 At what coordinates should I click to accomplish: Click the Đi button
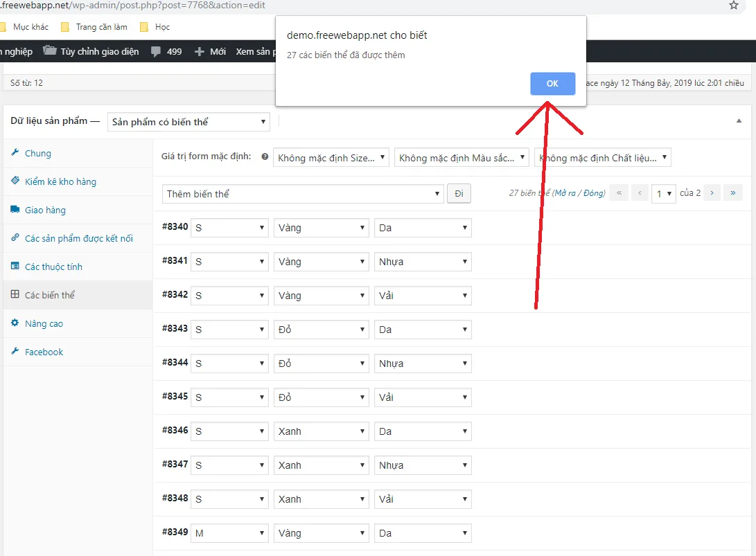[x=459, y=194]
